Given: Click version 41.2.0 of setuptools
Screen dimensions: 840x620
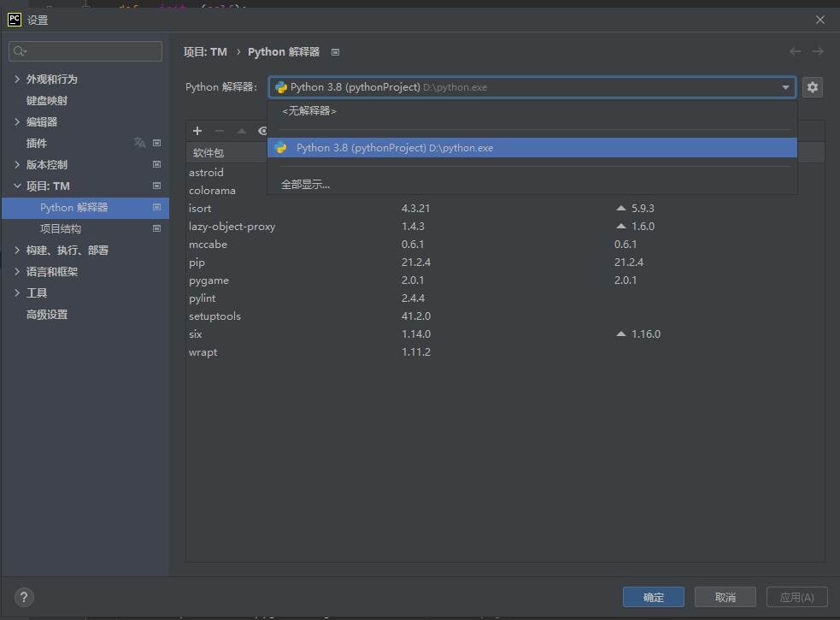Looking at the screenshot, I should (416, 316).
